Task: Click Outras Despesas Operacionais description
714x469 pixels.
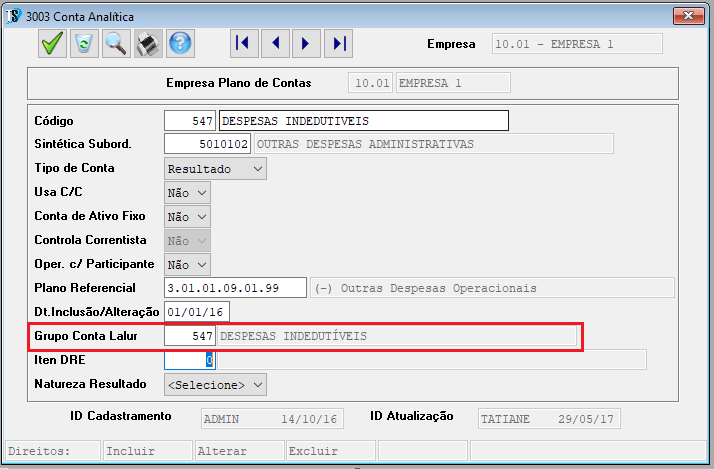Action: pyautogui.click(x=492, y=288)
